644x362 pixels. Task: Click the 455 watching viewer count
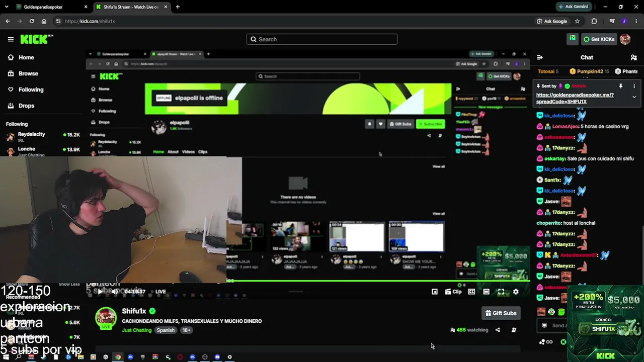coord(469,330)
